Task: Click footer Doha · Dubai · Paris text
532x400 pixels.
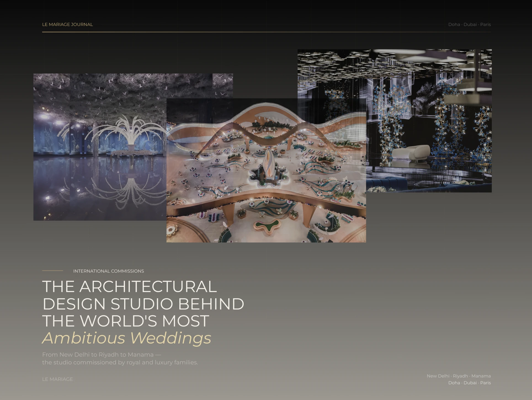Action: click(x=469, y=383)
